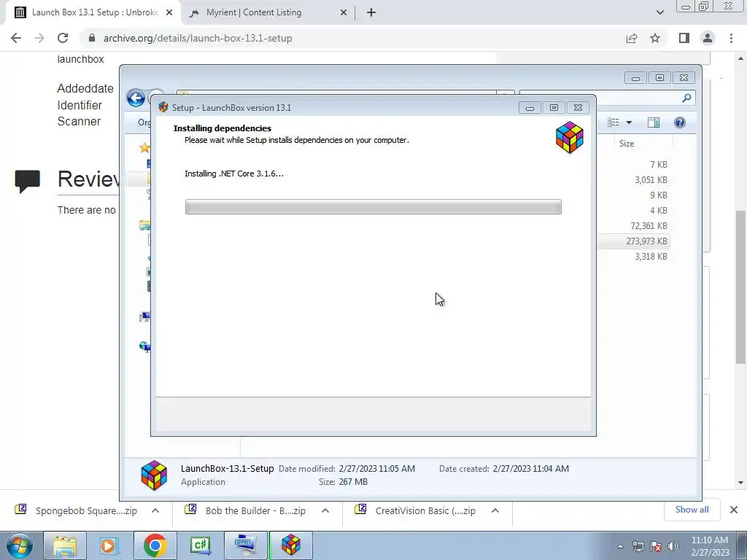Click the Reviews speech bubble icon
The height and width of the screenshot is (560, 747).
pyautogui.click(x=28, y=182)
